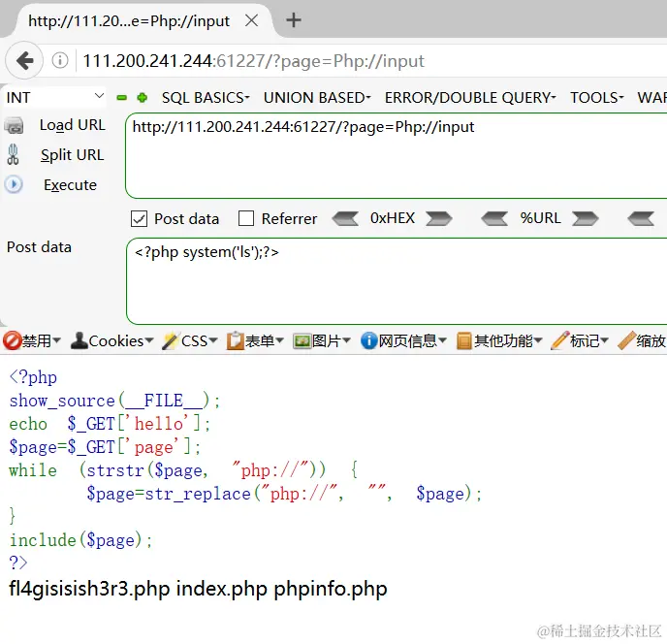Click the green minus icon in HackBar
667x644 pixels.
(121, 98)
